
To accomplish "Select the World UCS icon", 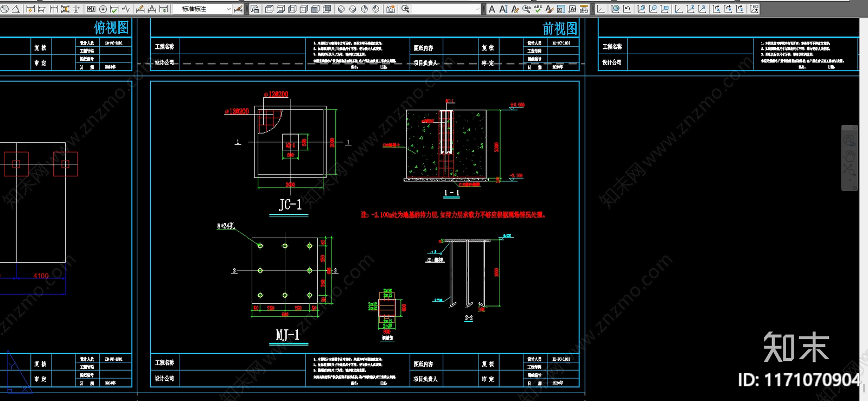I will click(615, 9).
